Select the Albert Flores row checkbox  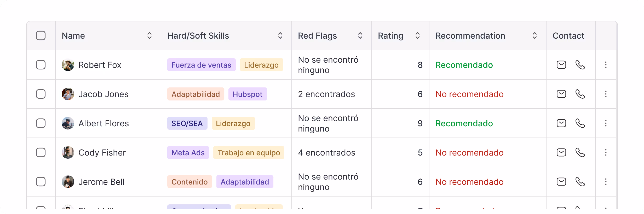pyautogui.click(x=41, y=123)
